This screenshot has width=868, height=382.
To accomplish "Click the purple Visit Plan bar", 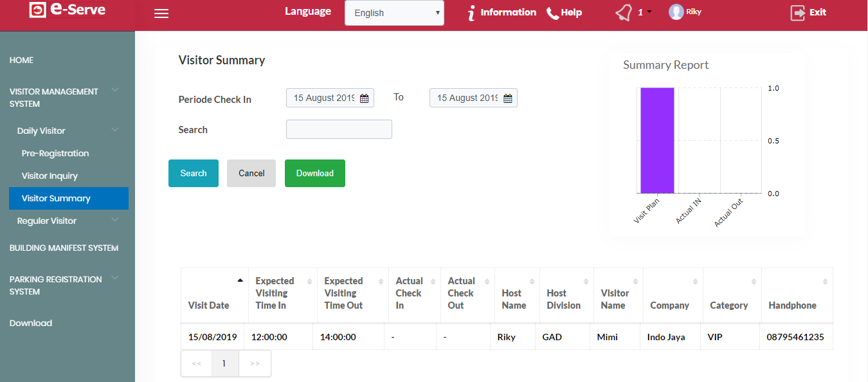I will point(657,140).
